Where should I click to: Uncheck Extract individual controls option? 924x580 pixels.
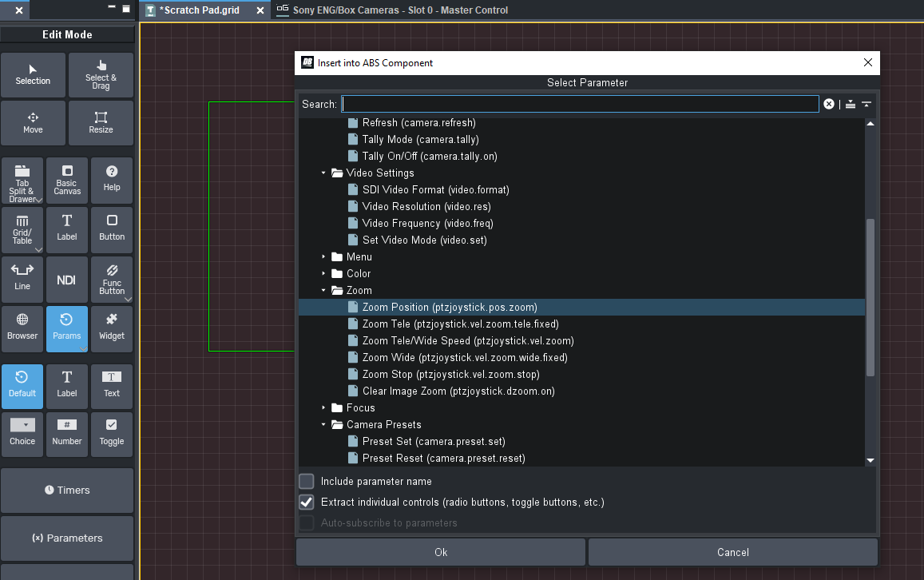pos(307,503)
